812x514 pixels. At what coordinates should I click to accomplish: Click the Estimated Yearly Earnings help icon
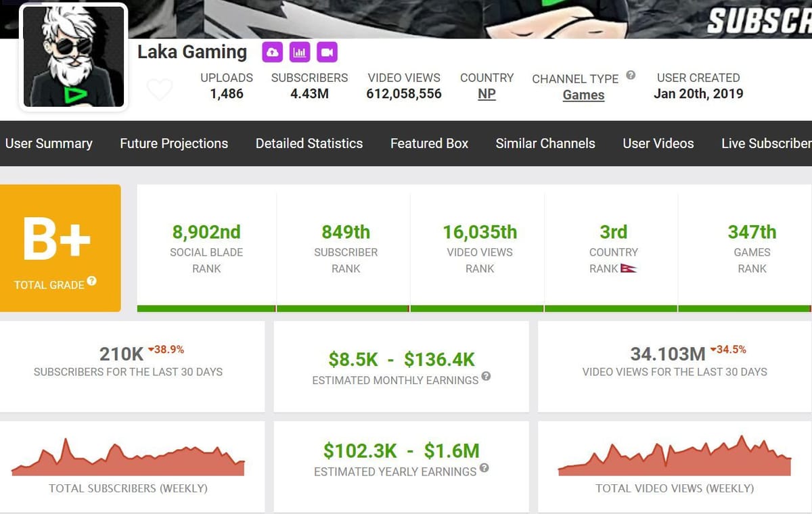484,469
